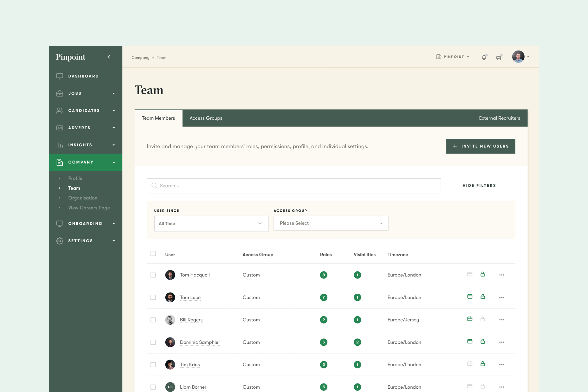Open the notifications bell
Screen dimensions: 588x392
pyautogui.click(x=484, y=57)
